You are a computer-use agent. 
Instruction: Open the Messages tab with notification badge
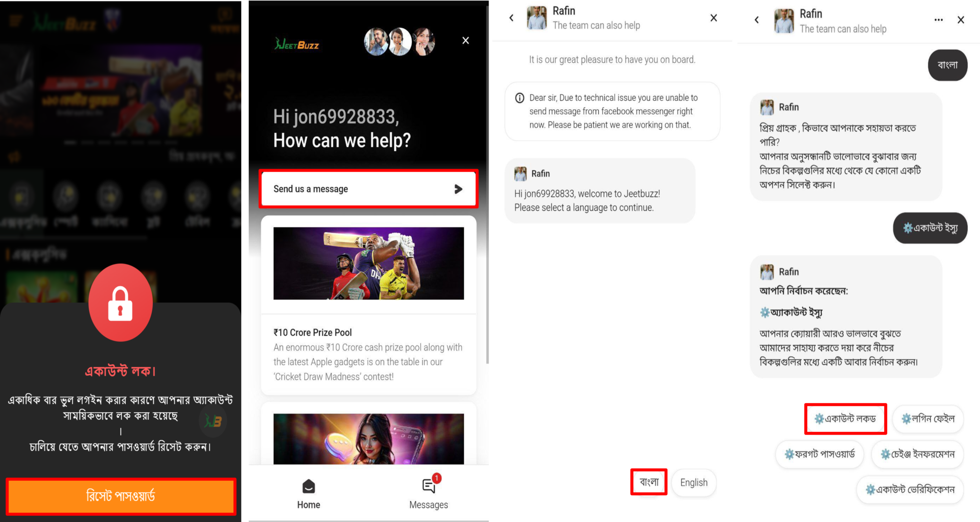[429, 493]
